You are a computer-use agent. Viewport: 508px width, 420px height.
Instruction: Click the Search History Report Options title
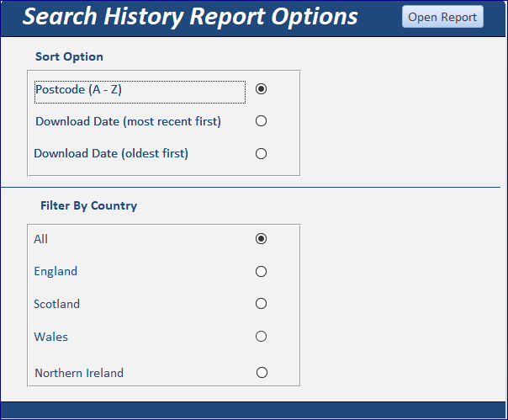pos(190,16)
